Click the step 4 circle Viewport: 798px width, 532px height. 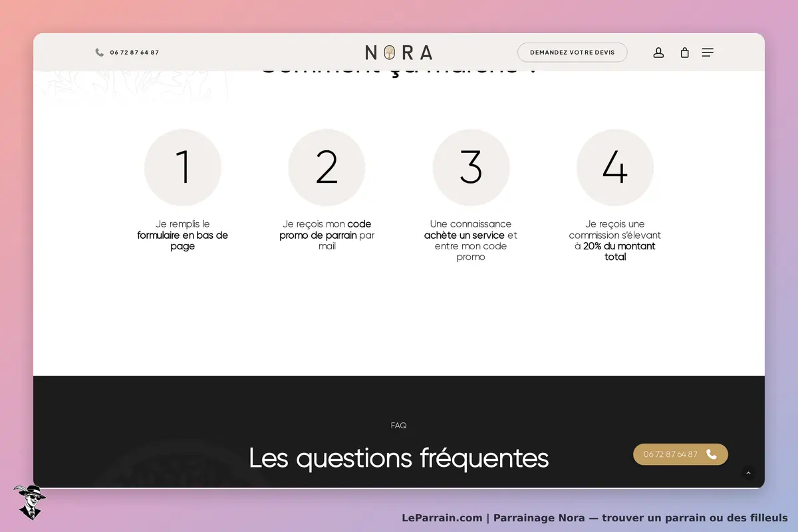(615, 168)
